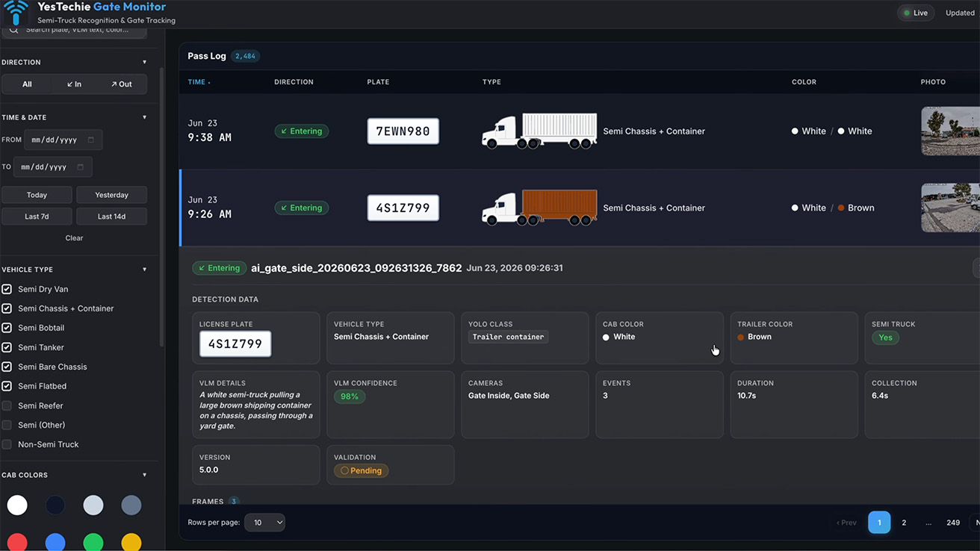Screen dimensions: 980x551
Task: Go to page 2
Action: pos(904,523)
